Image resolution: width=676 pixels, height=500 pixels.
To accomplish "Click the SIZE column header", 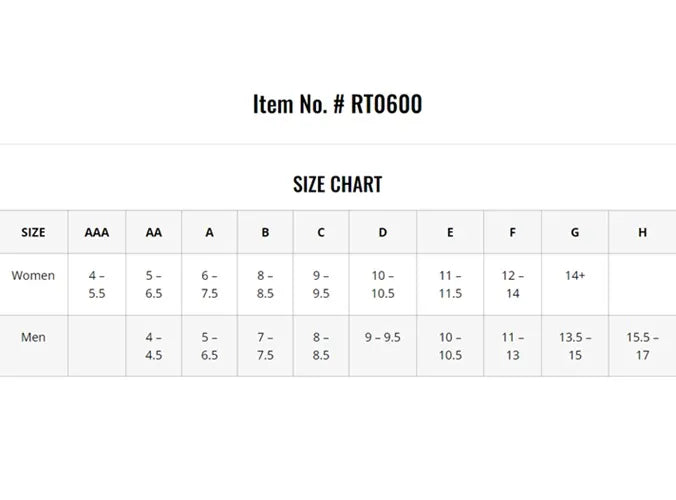I will coord(33,233).
